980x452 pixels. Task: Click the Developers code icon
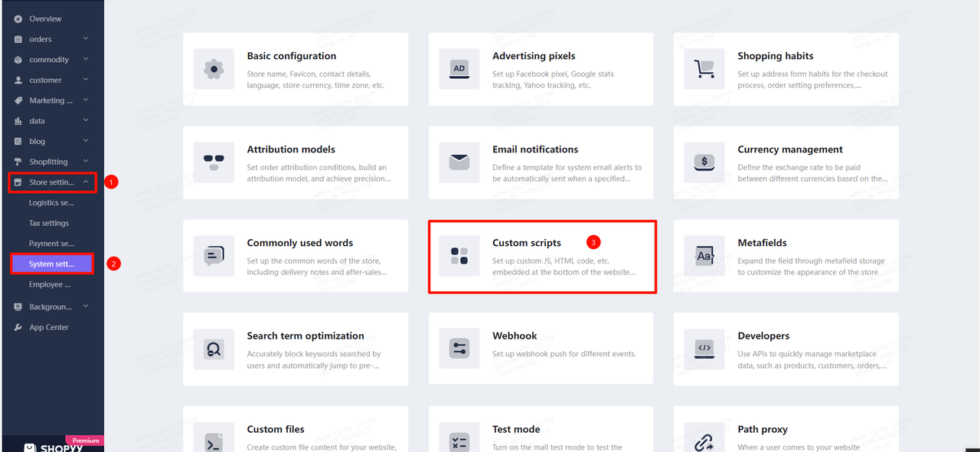[704, 349]
